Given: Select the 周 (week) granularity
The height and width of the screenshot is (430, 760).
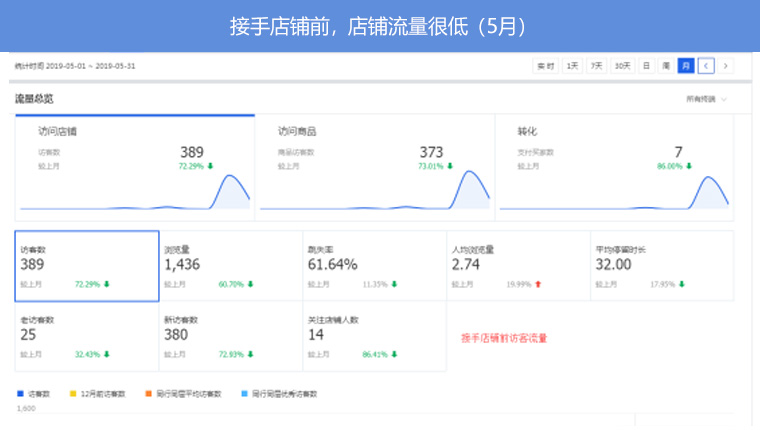Looking at the screenshot, I should coord(666,66).
